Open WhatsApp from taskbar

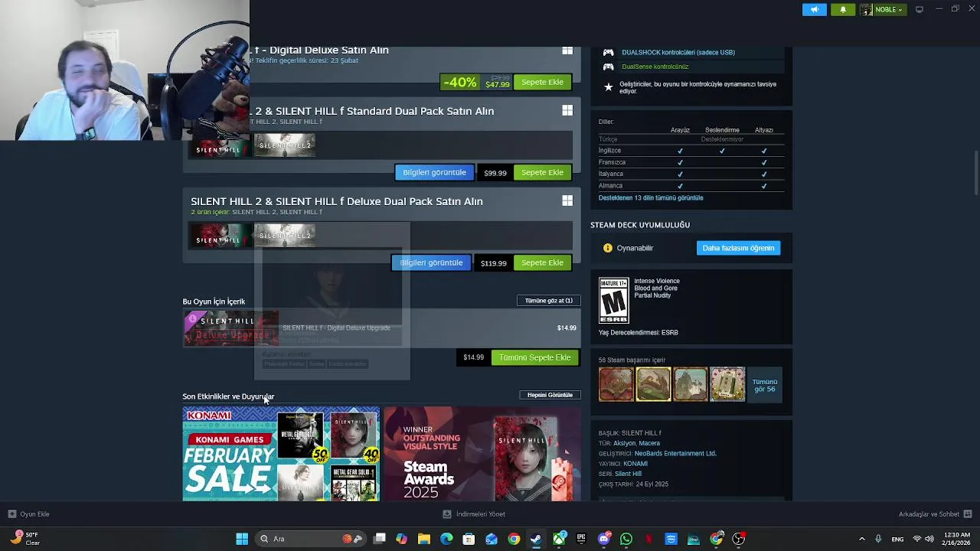[626, 539]
